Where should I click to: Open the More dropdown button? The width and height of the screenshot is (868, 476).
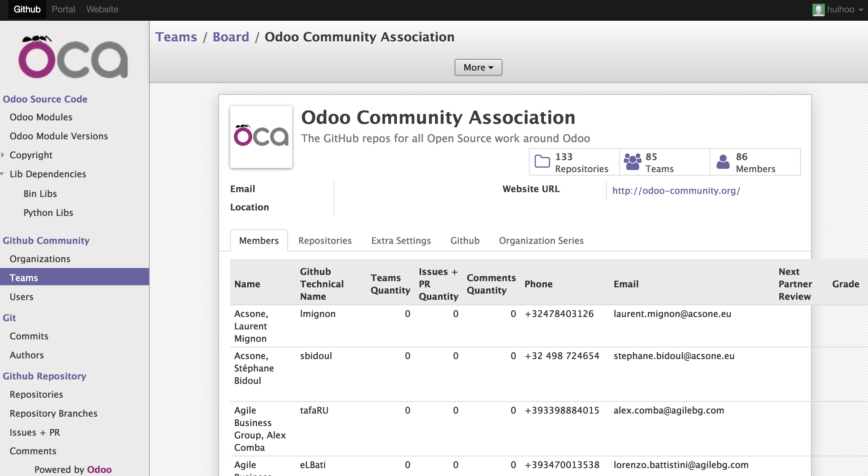click(x=478, y=67)
